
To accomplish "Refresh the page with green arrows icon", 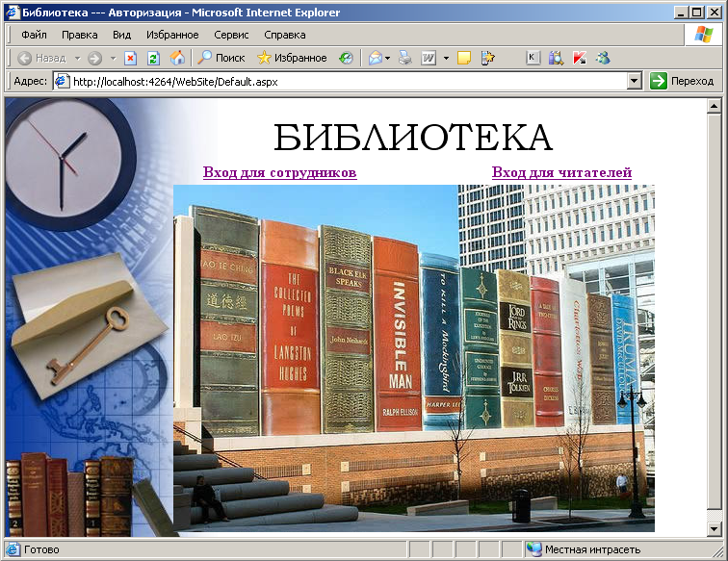I will [x=153, y=58].
